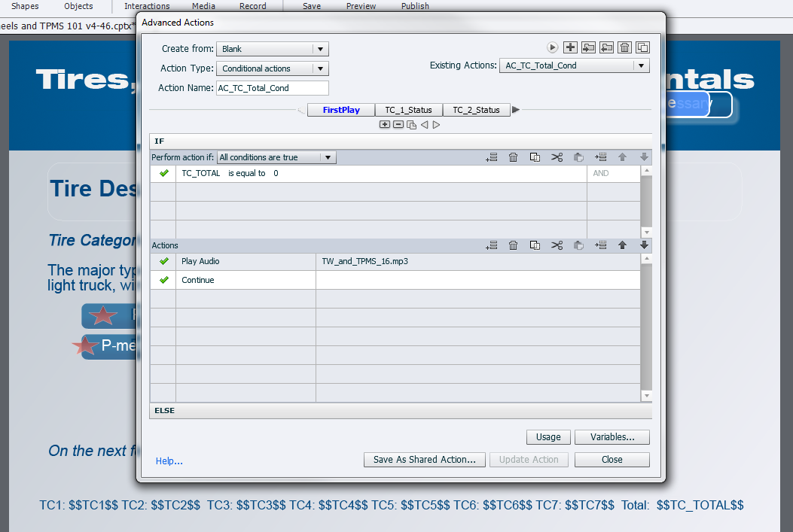This screenshot has width=793, height=532.
Task: Expand the Action Type dropdown
Action: click(x=272, y=68)
